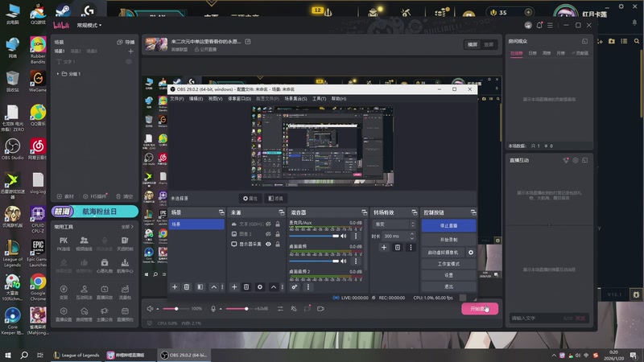This screenshot has width=644, height=362.
Task: Click 开始录制 button in OBS
Action: pyautogui.click(x=448, y=240)
